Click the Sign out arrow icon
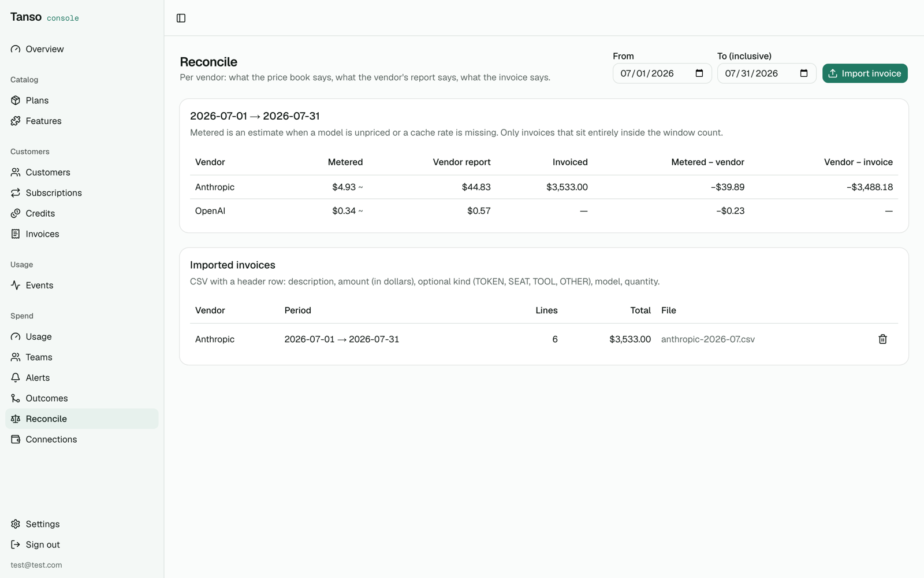The image size is (924, 578). coord(16,544)
